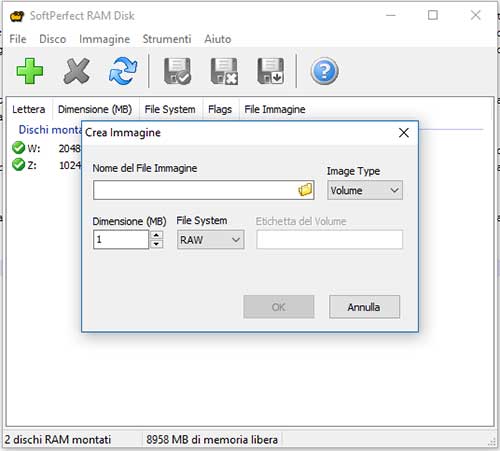Open help via blue question mark icon
The height and width of the screenshot is (451, 500).
coord(324,71)
